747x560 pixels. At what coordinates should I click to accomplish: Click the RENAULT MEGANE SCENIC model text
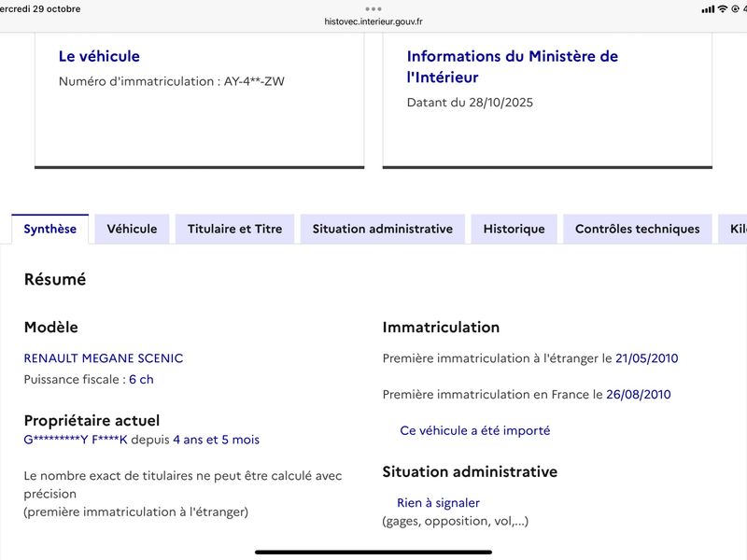point(104,358)
